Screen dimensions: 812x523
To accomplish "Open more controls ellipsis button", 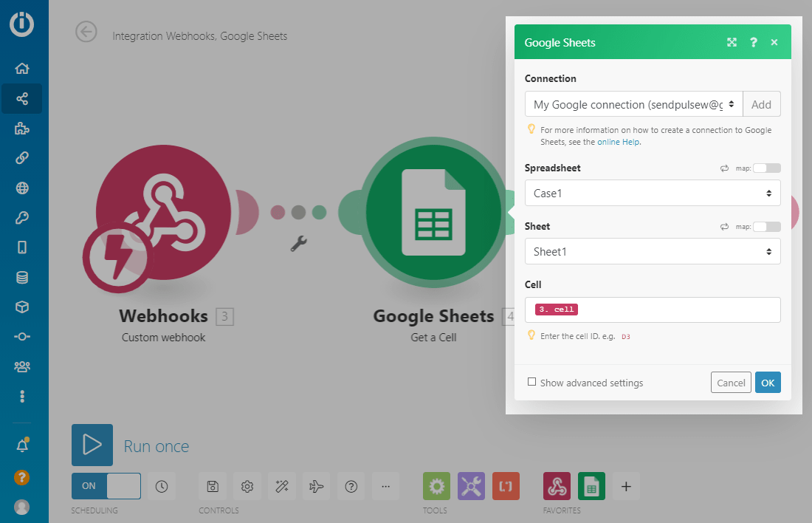I will click(x=386, y=486).
